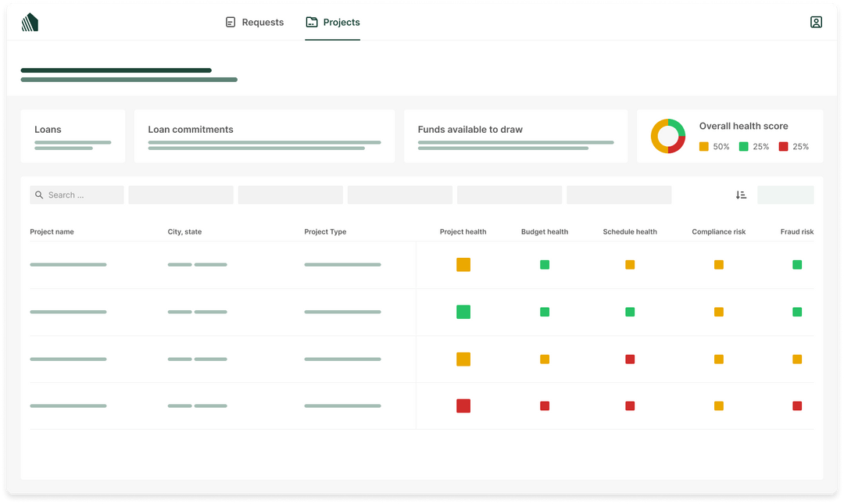The image size is (844, 504).
Task: Select the yellow Budget health square in row three
Action: point(544,359)
